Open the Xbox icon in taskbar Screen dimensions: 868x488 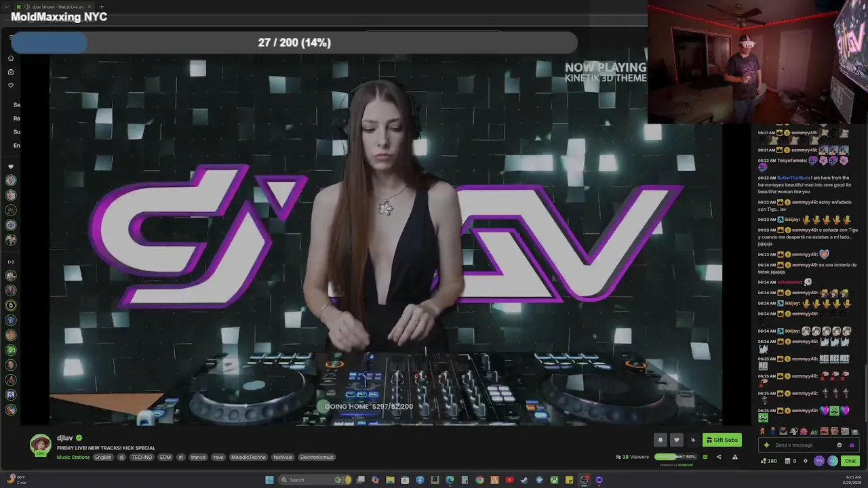coord(554,480)
